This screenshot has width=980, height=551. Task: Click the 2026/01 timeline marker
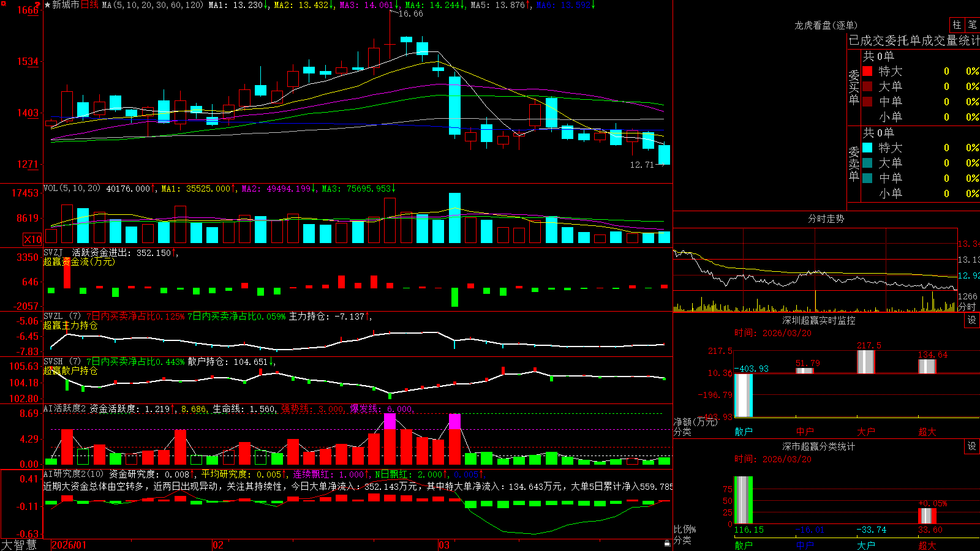click(69, 545)
